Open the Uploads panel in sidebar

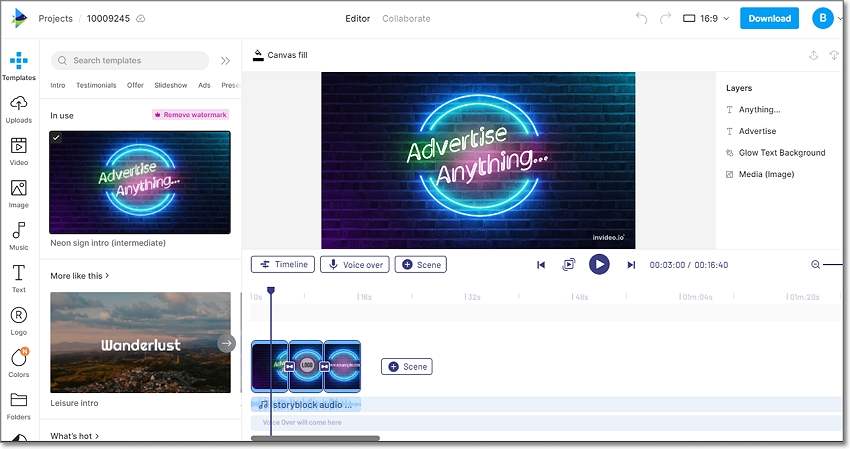(18, 108)
